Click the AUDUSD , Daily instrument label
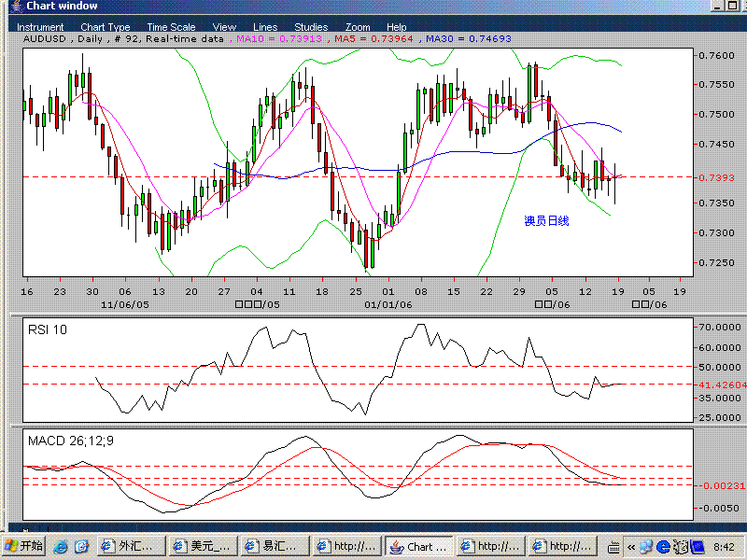 click(63, 38)
